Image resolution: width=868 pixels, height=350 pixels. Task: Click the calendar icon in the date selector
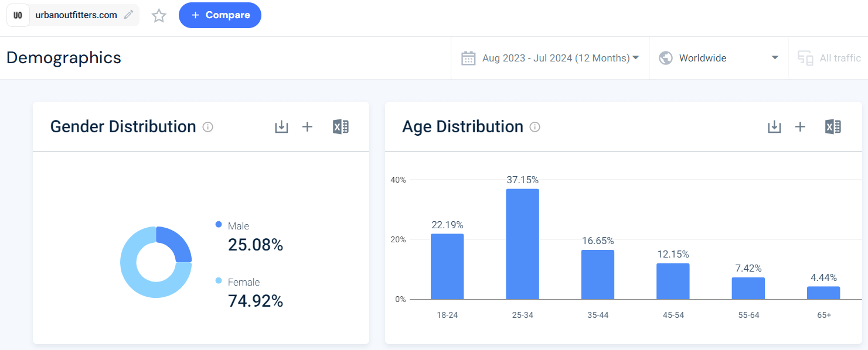pyautogui.click(x=468, y=57)
